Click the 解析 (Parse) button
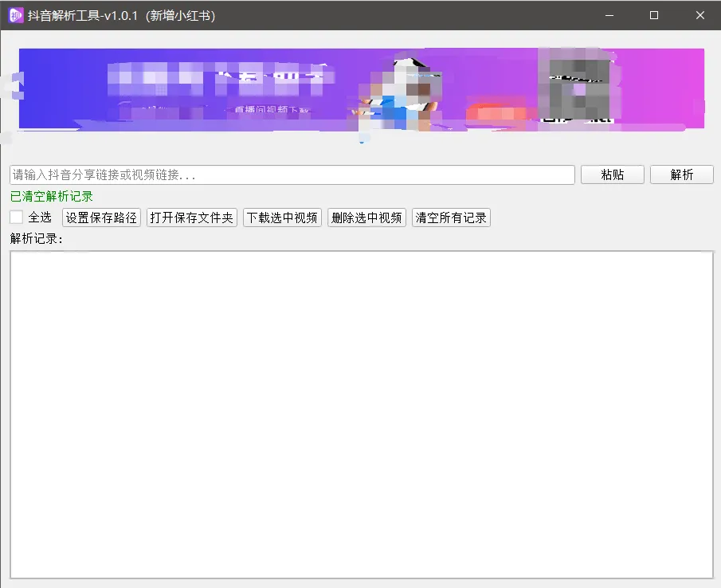The height and width of the screenshot is (588, 721). (x=682, y=174)
